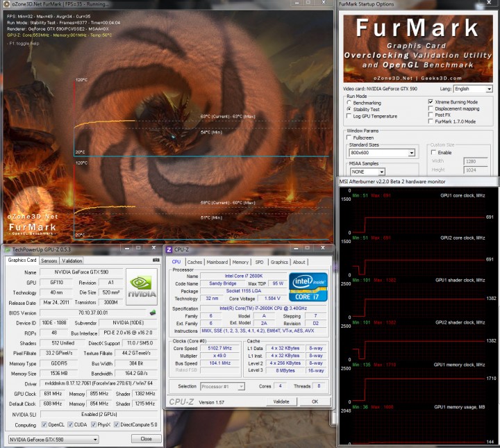Screen dimensions: 500x448
Task: Click the GPU2 shader clock graph label
Action: click(x=460, y=322)
